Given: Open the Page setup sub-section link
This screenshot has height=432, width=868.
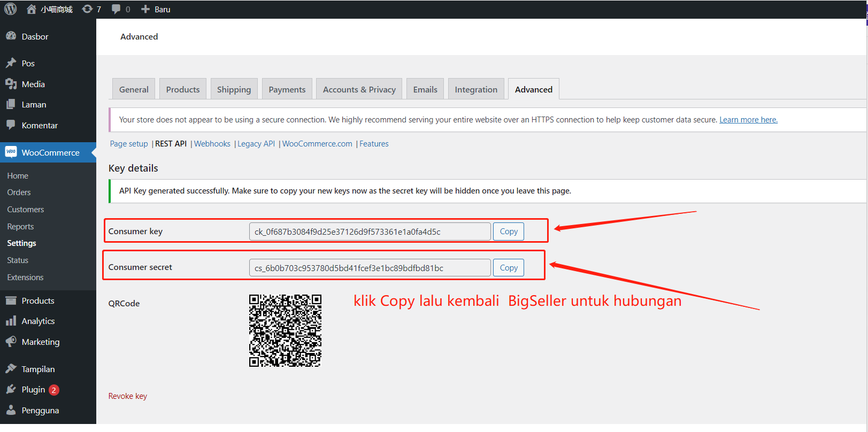Looking at the screenshot, I should [x=129, y=144].
